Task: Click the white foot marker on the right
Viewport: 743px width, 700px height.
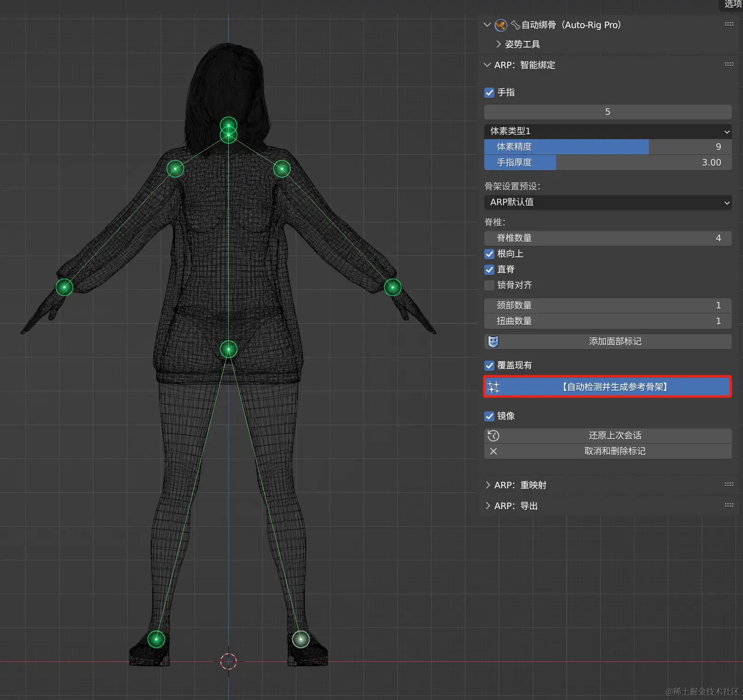Action: click(x=301, y=639)
